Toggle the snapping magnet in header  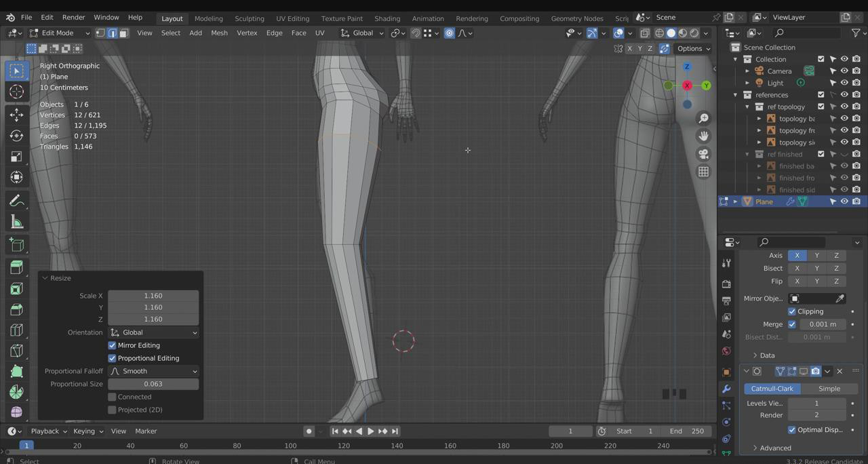(416, 33)
